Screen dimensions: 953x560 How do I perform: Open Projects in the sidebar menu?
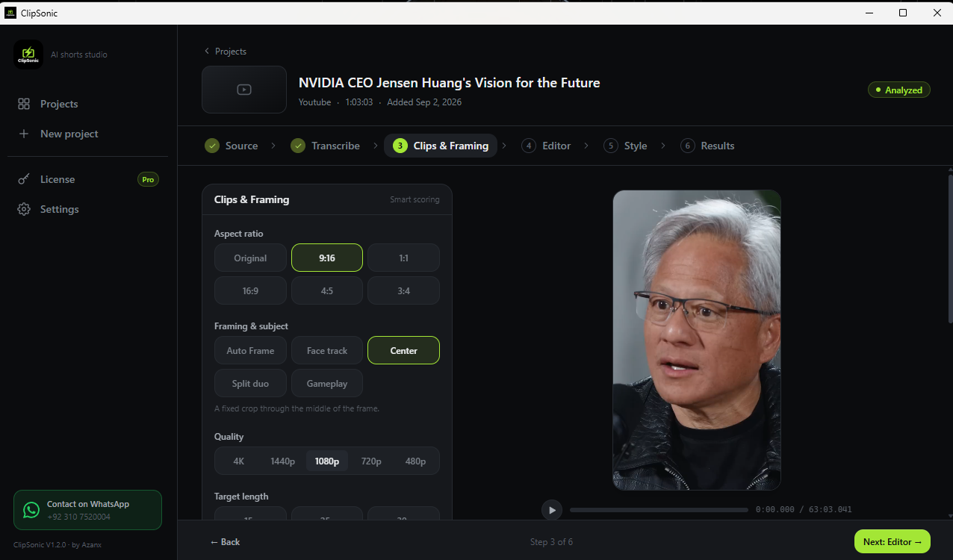88,104
